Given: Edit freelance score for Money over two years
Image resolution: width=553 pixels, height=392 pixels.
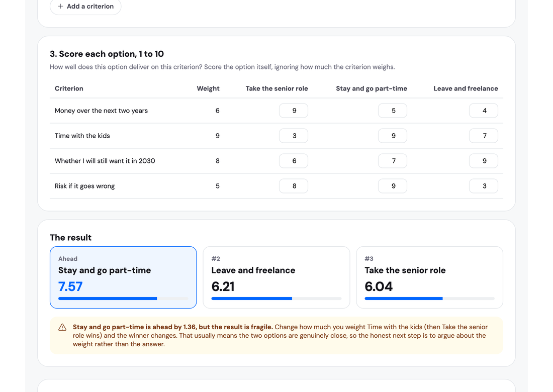Looking at the screenshot, I should coord(484,111).
